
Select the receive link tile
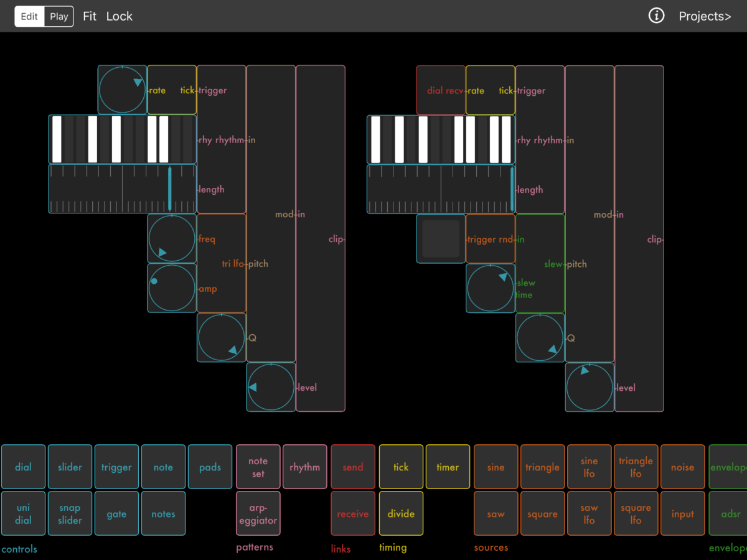coord(353,513)
